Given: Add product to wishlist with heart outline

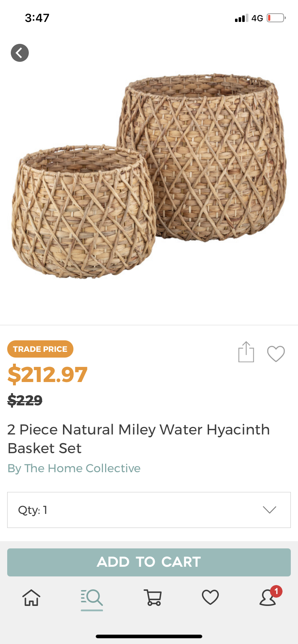Looking at the screenshot, I should [x=276, y=354].
